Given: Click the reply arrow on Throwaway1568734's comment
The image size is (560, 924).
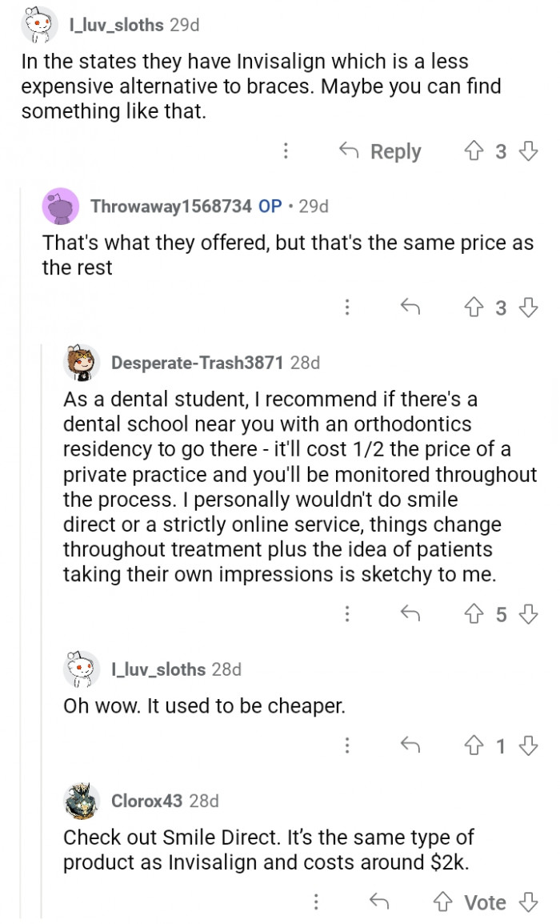Looking at the screenshot, I should pyautogui.click(x=409, y=307).
